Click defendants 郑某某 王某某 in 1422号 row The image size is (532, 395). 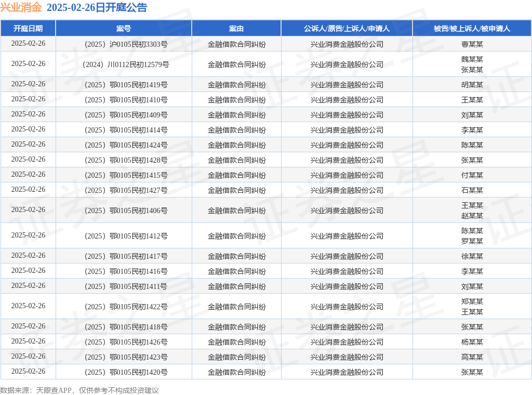click(x=472, y=307)
